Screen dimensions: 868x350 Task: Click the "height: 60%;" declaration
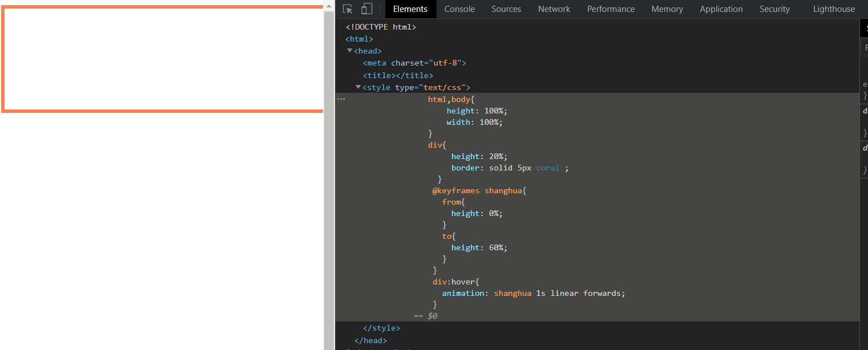[x=479, y=247]
